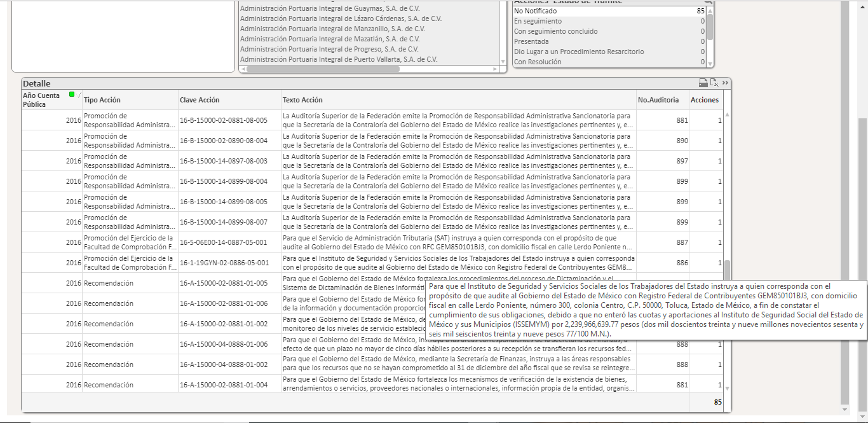
Task: Click the Detalle table vertical scrollbar thumb
Action: pyautogui.click(x=727, y=272)
